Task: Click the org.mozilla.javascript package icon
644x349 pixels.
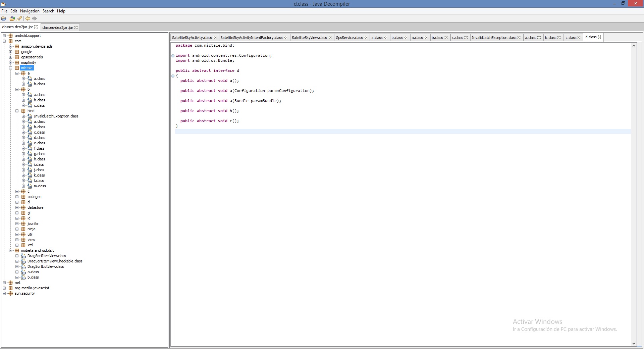Action: point(11,288)
